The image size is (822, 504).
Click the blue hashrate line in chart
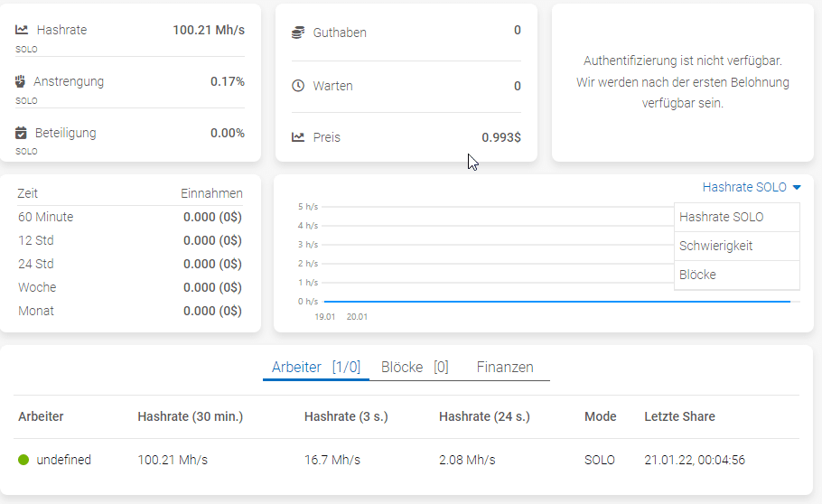point(556,302)
